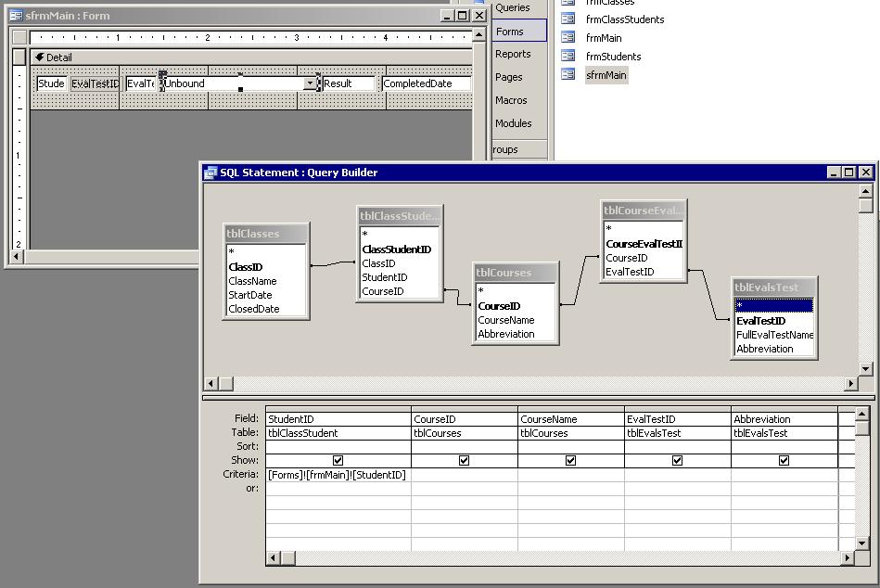Select the frmMain form icon

568,38
